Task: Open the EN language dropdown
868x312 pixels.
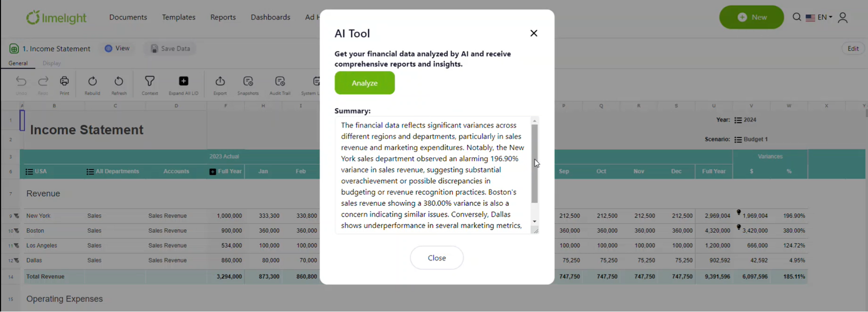Action: (x=819, y=17)
